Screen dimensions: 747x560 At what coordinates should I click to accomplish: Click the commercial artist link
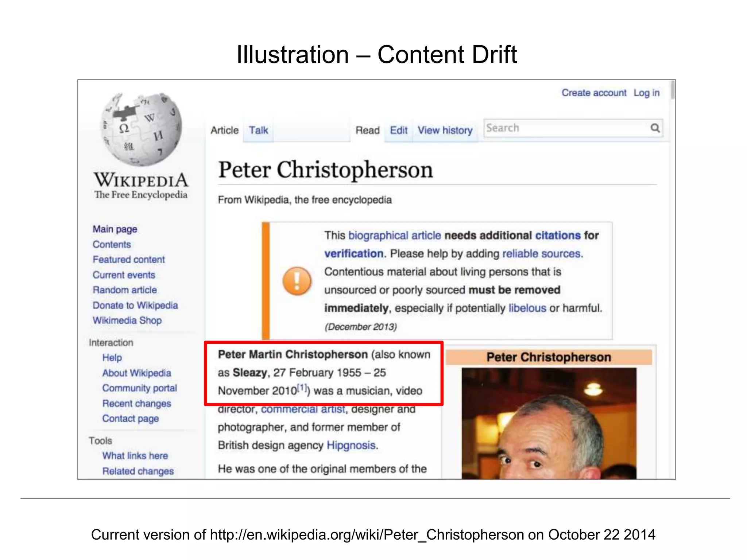point(303,409)
